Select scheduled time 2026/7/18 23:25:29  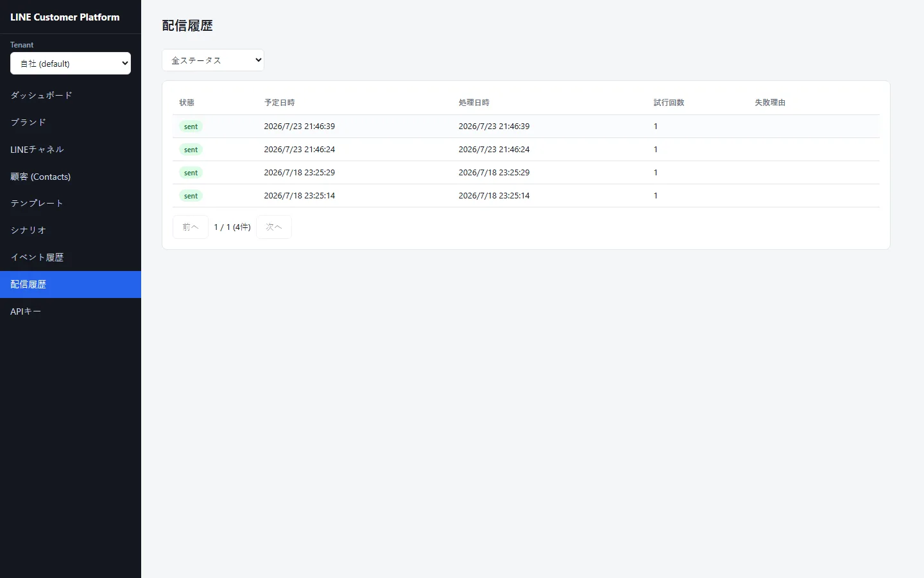(300, 173)
